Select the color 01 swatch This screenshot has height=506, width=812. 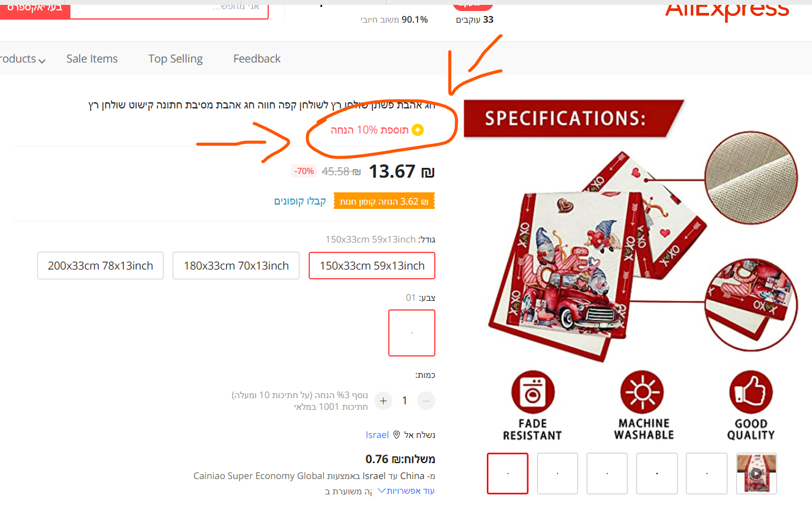point(412,333)
